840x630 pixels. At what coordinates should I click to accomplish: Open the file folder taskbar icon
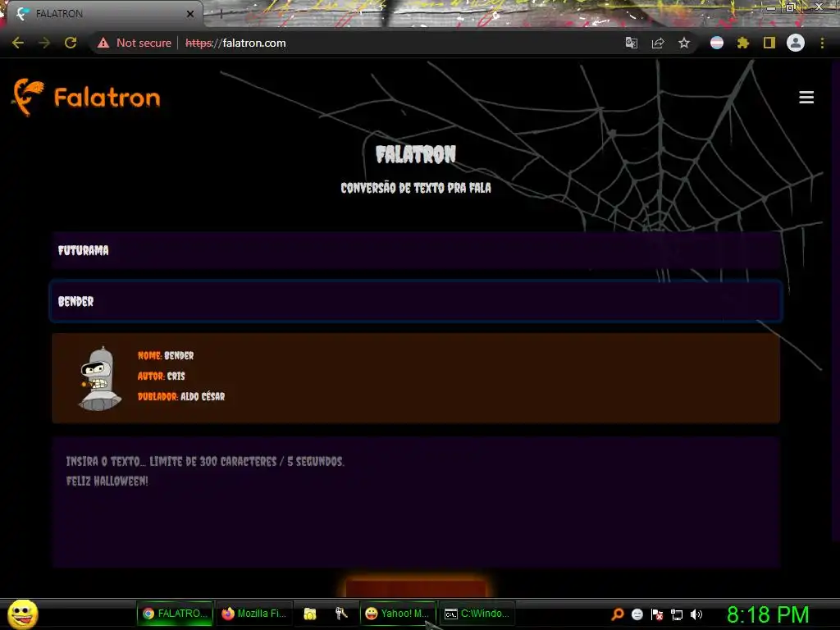tap(310, 614)
